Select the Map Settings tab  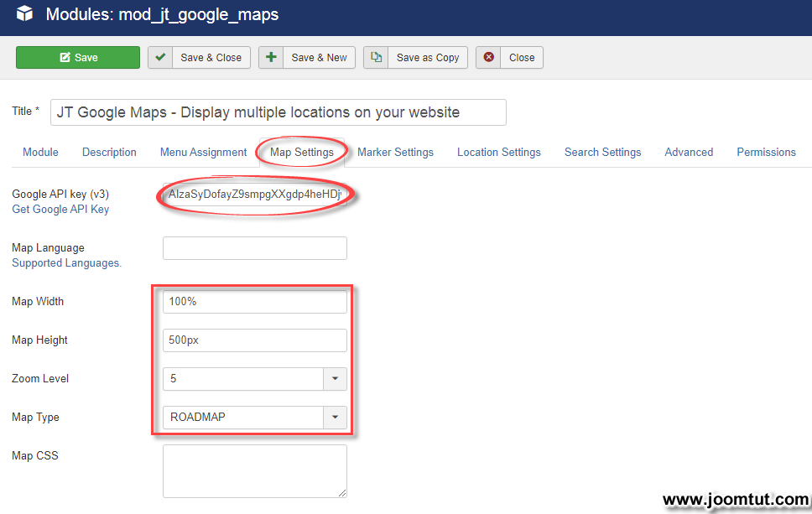[x=302, y=152]
